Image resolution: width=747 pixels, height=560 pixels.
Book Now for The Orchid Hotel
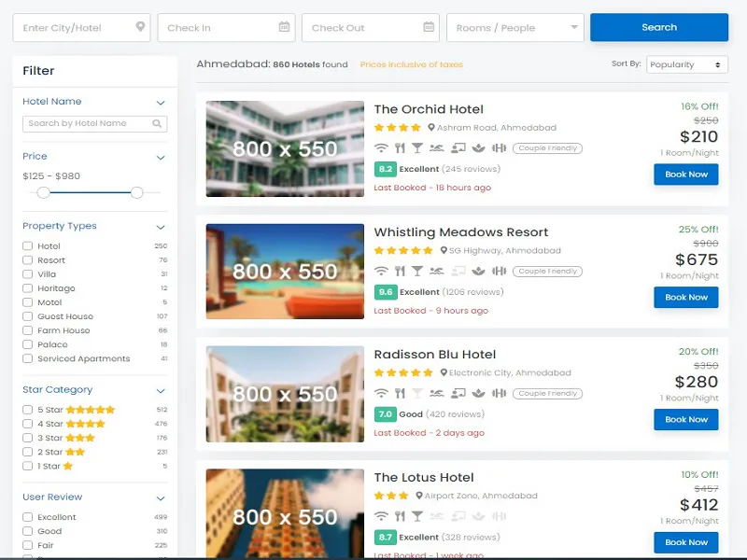[x=686, y=175]
